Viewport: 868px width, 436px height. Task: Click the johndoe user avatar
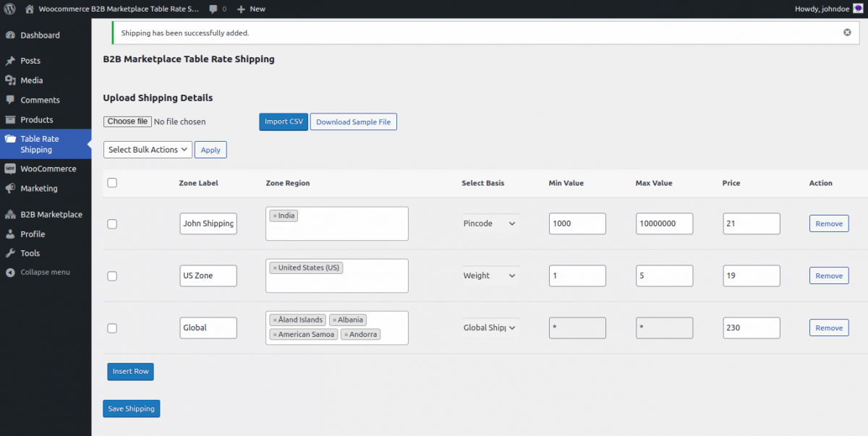pyautogui.click(x=858, y=9)
